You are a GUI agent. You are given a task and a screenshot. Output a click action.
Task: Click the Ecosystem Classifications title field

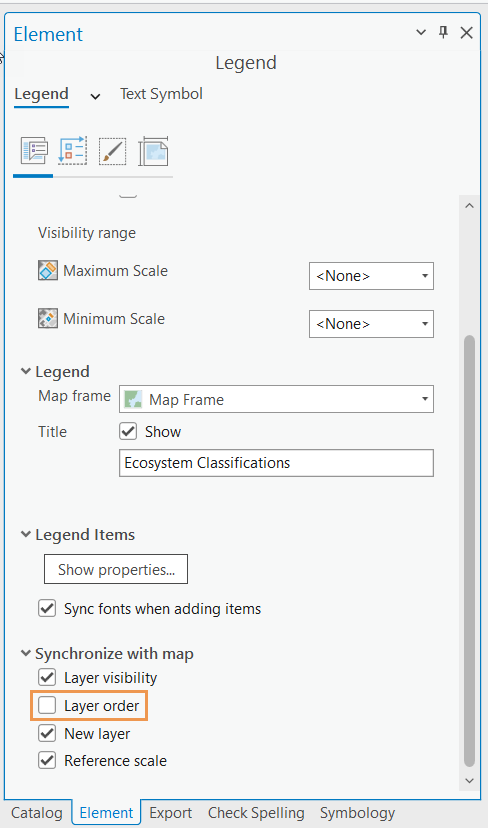(276, 463)
